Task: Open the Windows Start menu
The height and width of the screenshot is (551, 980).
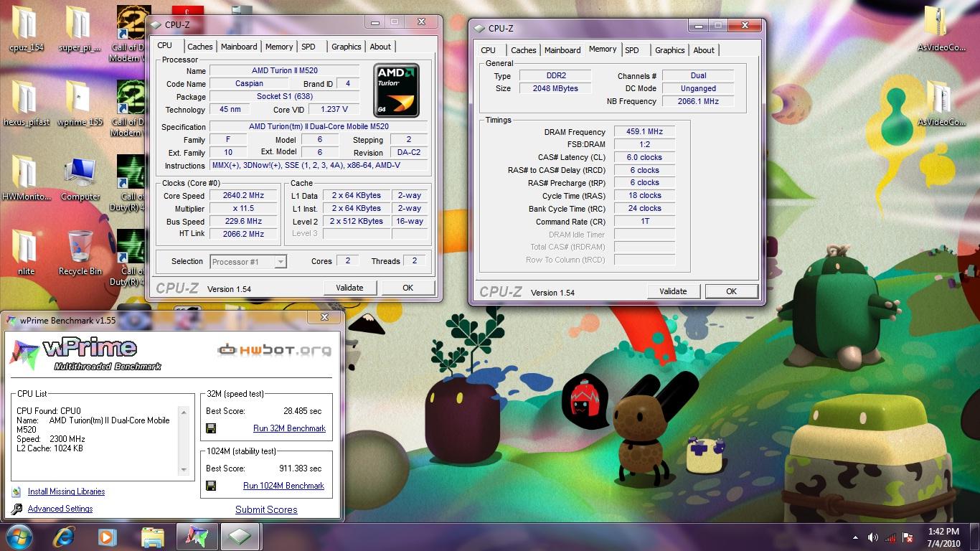Action: pyautogui.click(x=19, y=537)
